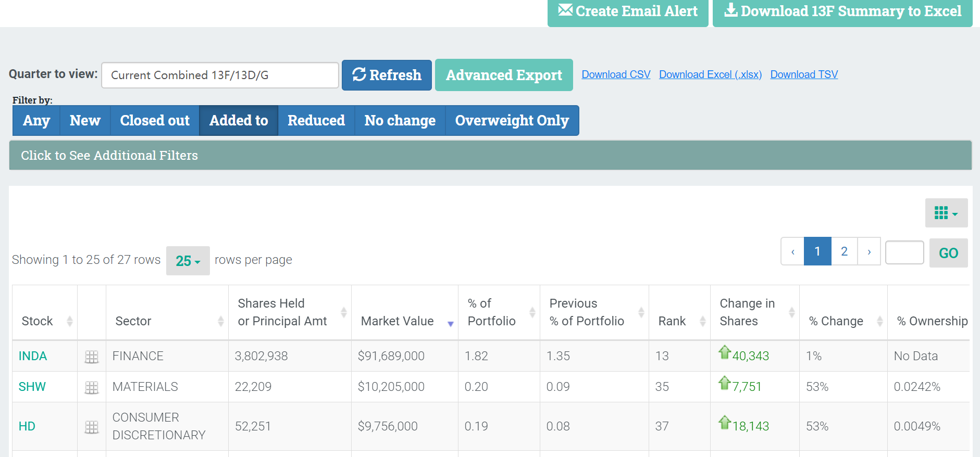Click the Download CSV link
980x457 pixels.
click(x=616, y=74)
